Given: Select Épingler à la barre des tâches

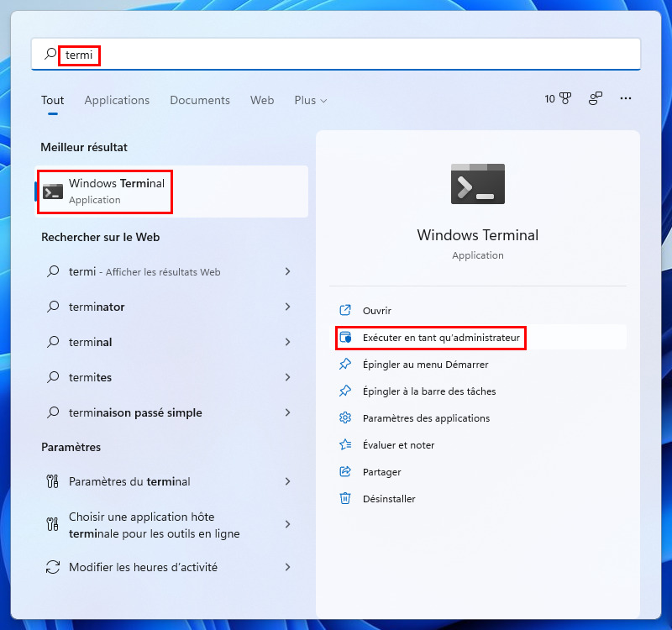Looking at the screenshot, I should coord(428,391).
